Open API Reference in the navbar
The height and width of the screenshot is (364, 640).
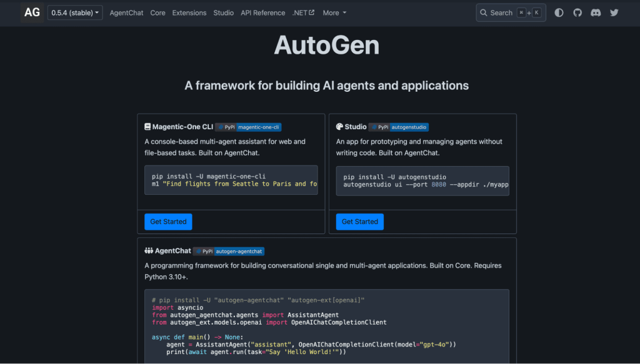[263, 12]
